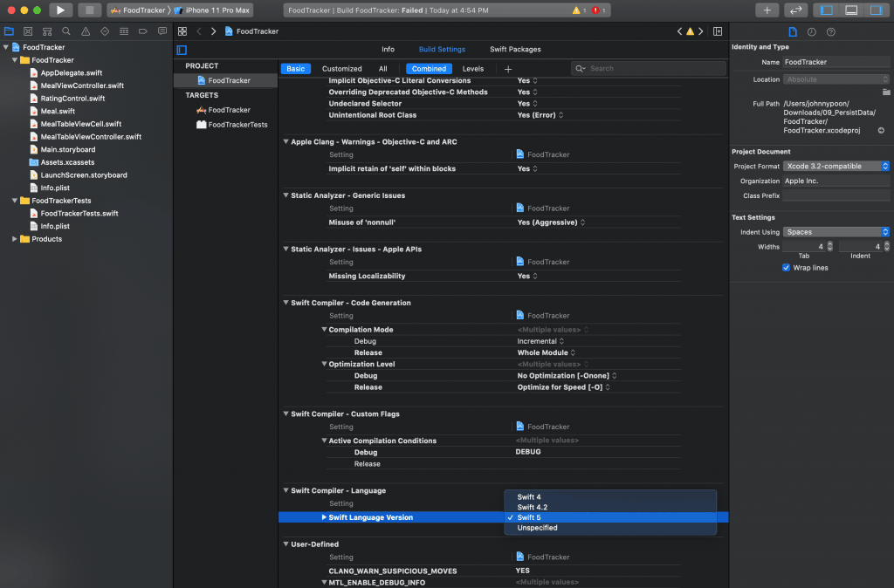
Task: Show All build settings
Action: pos(383,69)
